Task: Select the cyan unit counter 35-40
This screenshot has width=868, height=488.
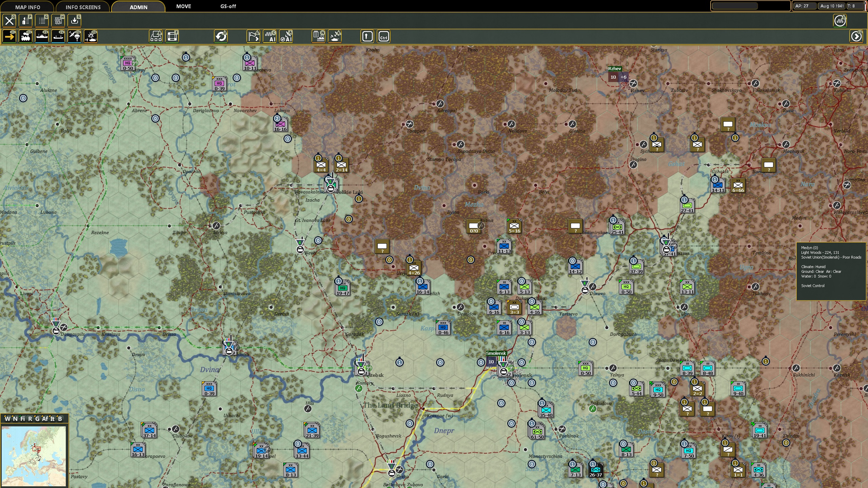Action: [546, 410]
